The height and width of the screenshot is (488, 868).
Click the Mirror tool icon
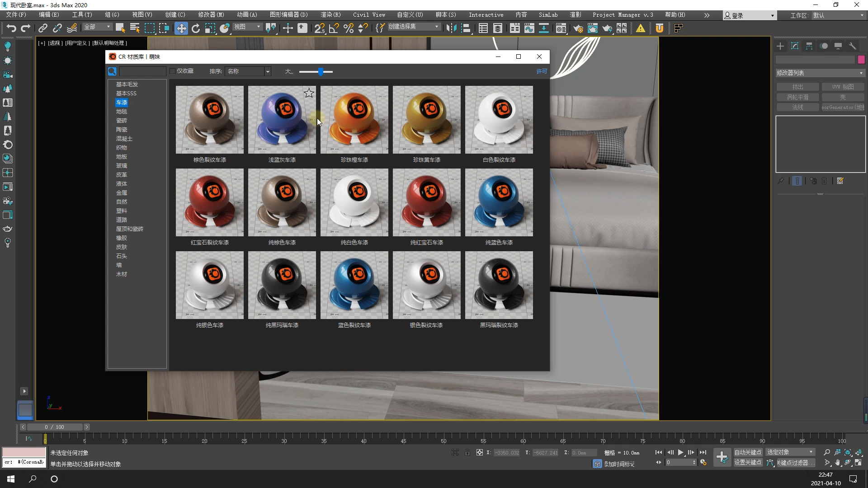451,28
